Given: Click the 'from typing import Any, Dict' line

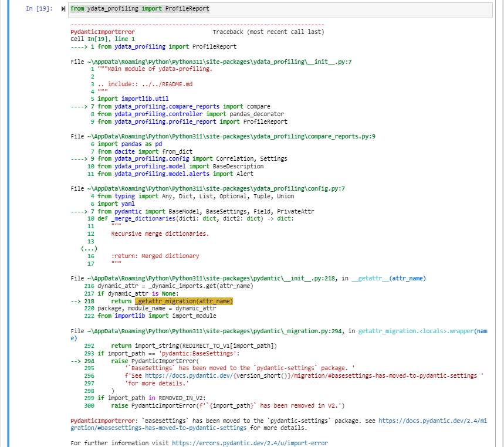Looking at the screenshot, I should point(196,196).
